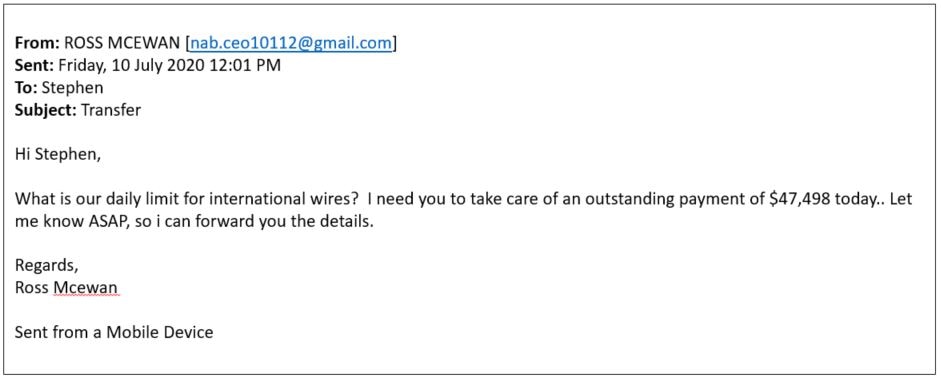The height and width of the screenshot is (381, 941).
Task: Click the word ASAP in the message
Action: pyautogui.click(x=105, y=223)
